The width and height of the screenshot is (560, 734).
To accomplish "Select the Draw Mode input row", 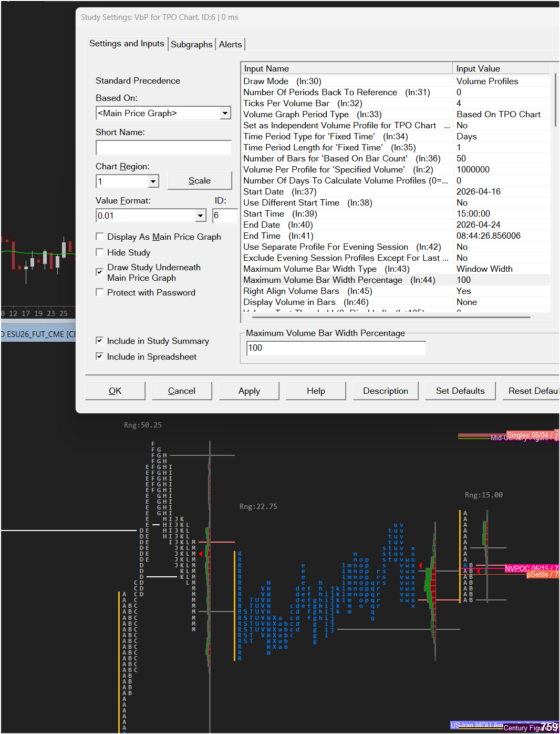I will (396, 81).
